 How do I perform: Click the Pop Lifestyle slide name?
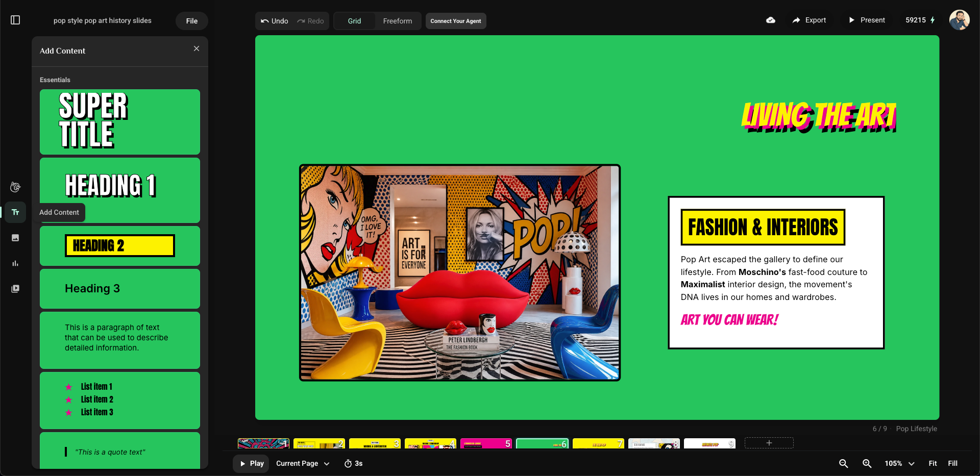pos(916,429)
